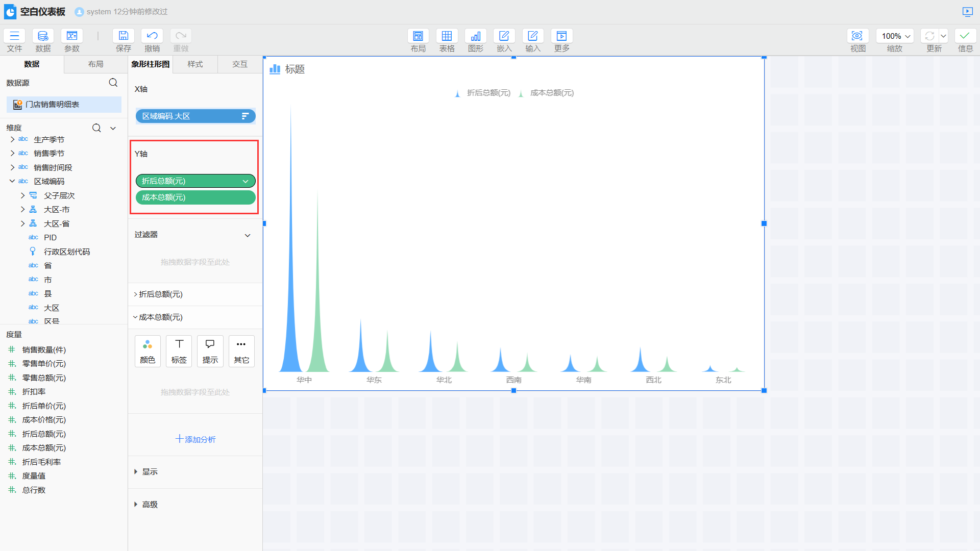
Task: Open the Chart (图形) component menu
Action: click(x=475, y=36)
